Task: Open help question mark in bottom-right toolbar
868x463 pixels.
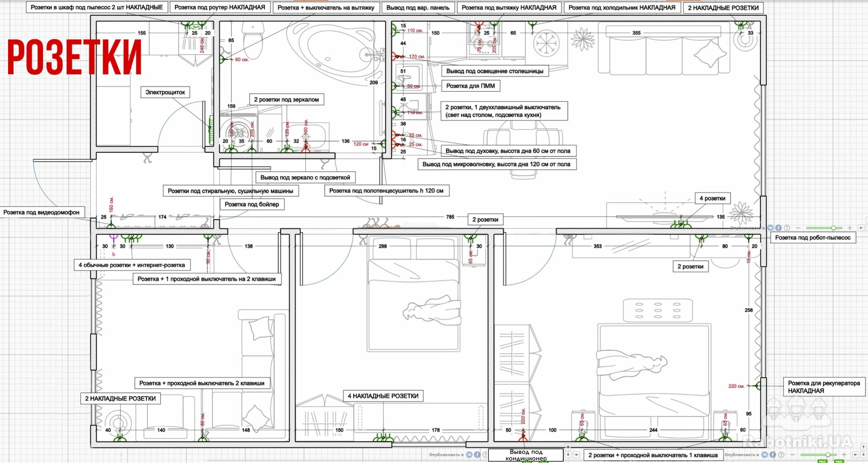Action: click(781, 454)
